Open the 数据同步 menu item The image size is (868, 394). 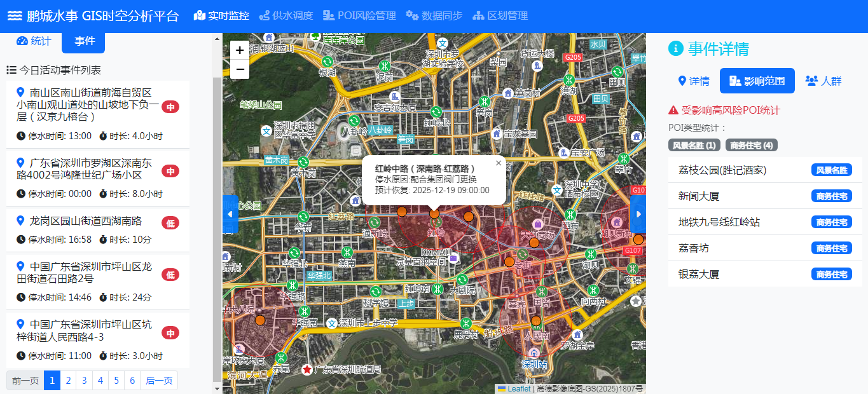tap(434, 16)
